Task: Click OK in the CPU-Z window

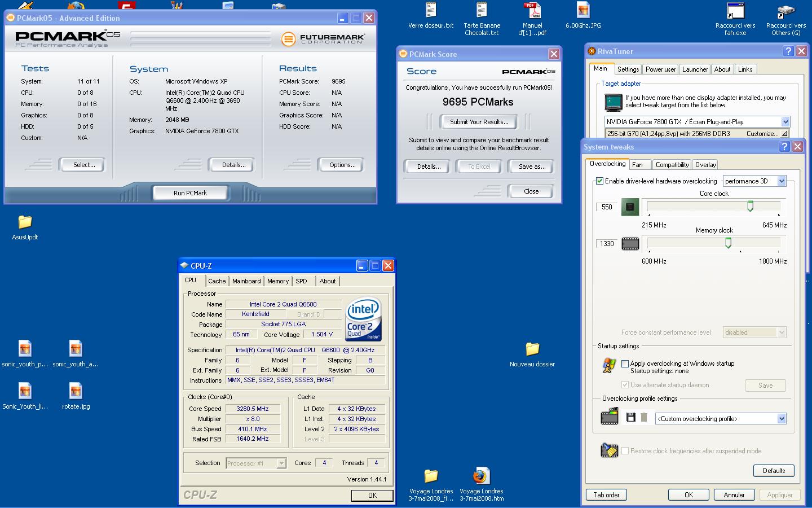Action: point(372,496)
